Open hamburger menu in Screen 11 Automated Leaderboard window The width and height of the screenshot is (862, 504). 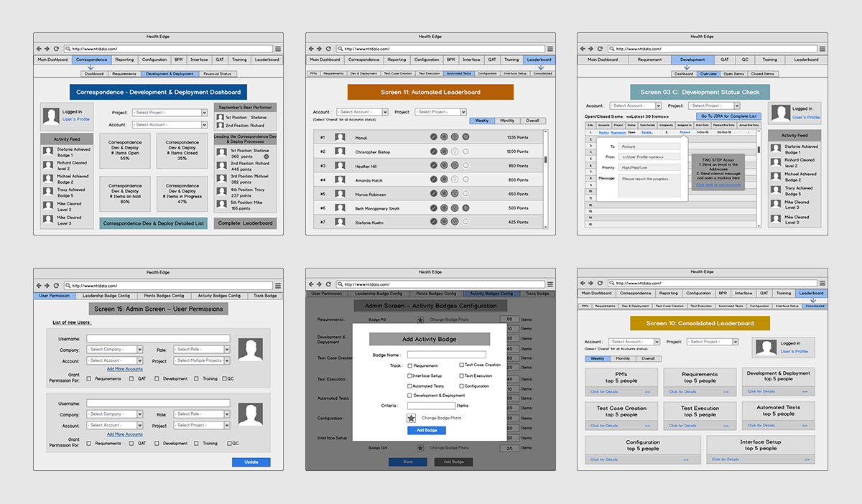click(x=550, y=49)
